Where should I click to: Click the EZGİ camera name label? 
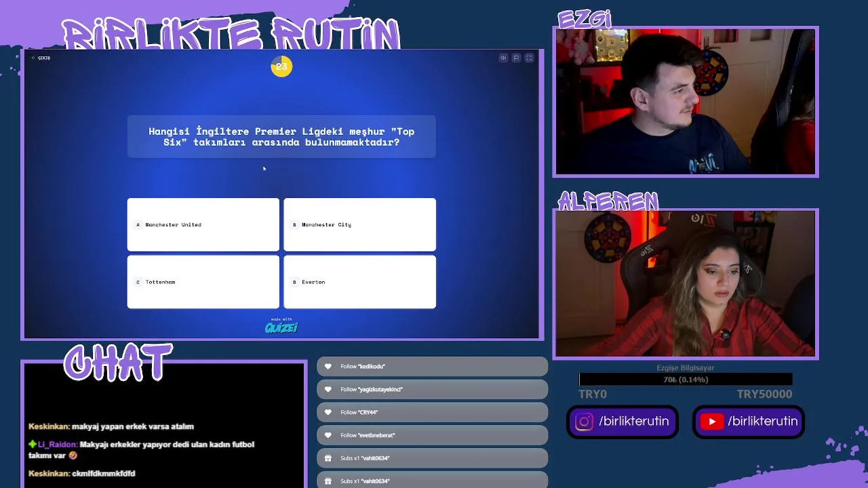pyautogui.click(x=585, y=19)
